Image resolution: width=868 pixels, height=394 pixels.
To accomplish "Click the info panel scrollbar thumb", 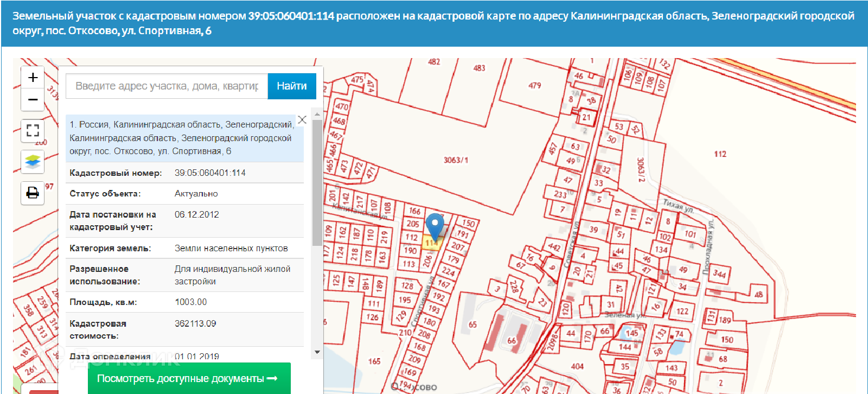I will coord(317,182).
